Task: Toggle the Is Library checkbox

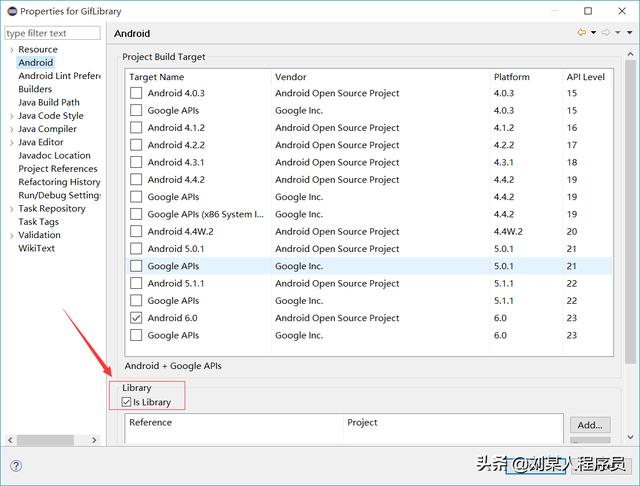Action: (x=126, y=402)
